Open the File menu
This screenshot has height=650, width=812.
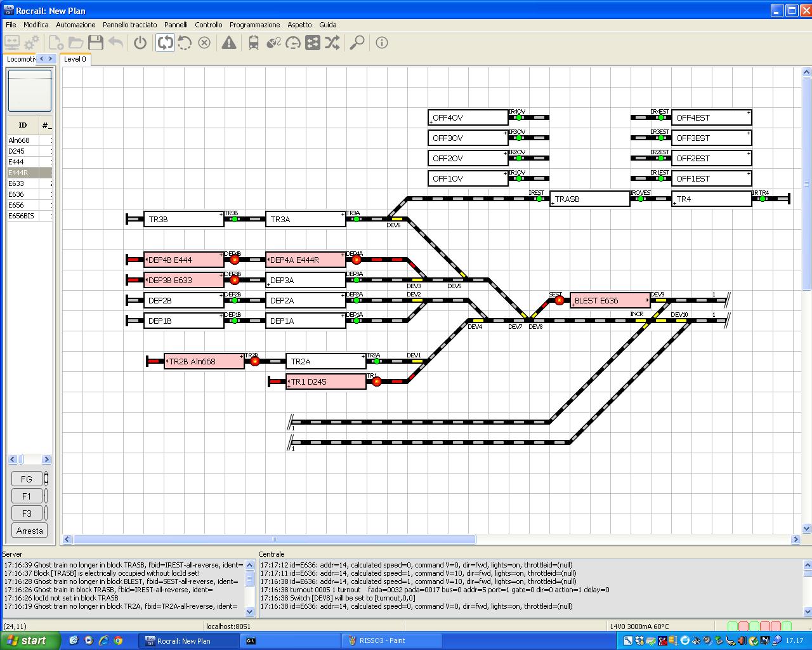pyautogui.click(x=11, y=25)
